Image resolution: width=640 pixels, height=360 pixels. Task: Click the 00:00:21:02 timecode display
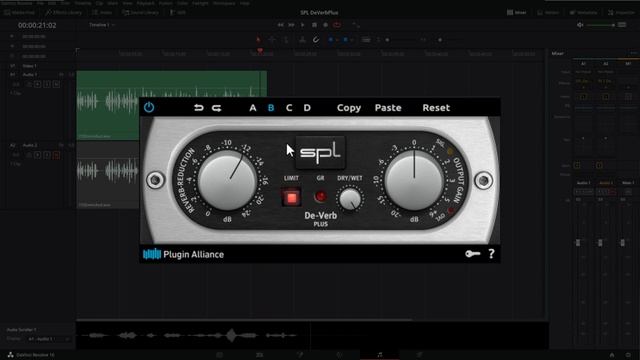click(x=37, y=25)
